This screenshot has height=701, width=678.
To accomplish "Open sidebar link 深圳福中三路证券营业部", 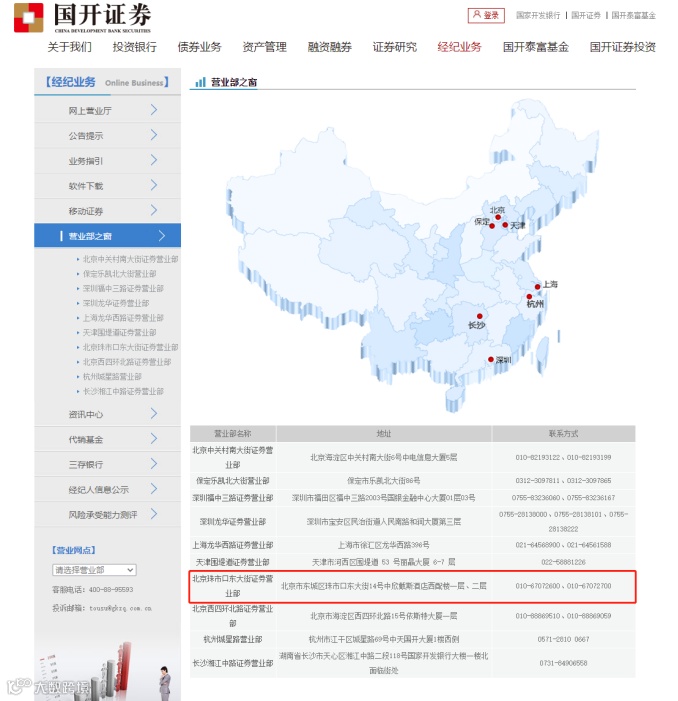I will click(x=123, y=288).
